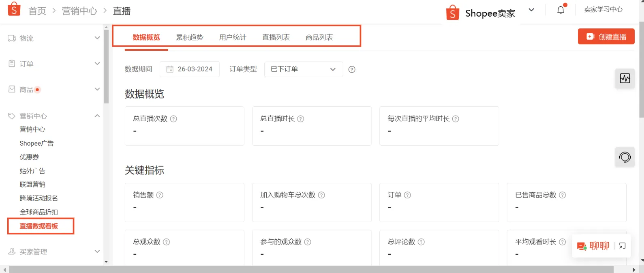This screenshot has height=273, width=644.
Task: Open the 聊聊 chat button
Action: [x=593, y=246]
